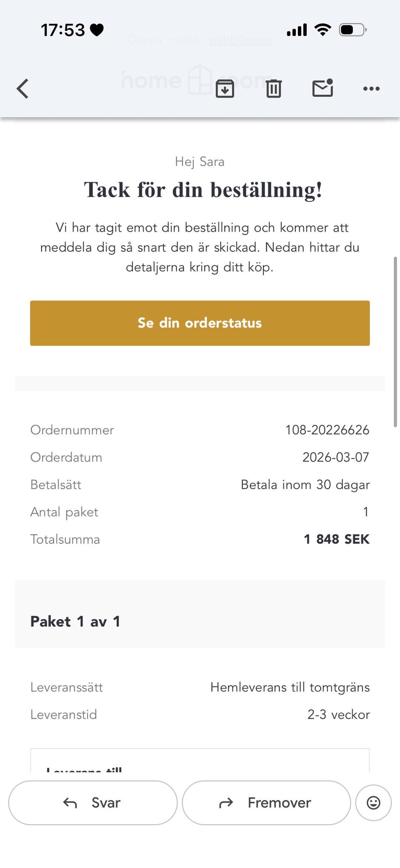Tap the battery indicator in status bar
Image resolution: width=400 pixels, height=868 pixels.
click(352, 30)
